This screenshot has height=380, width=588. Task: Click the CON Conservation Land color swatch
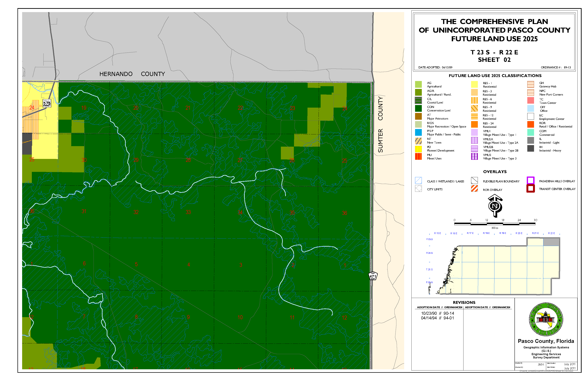[418, 108]
